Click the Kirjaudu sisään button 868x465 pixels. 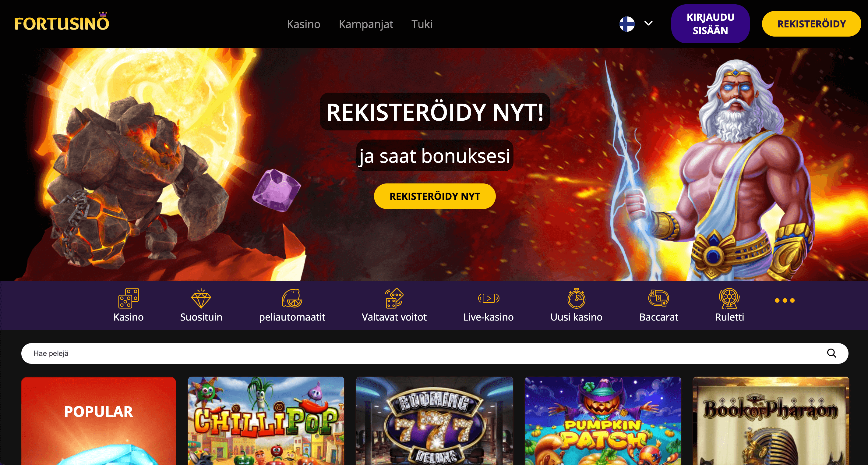tap(710, 24)
